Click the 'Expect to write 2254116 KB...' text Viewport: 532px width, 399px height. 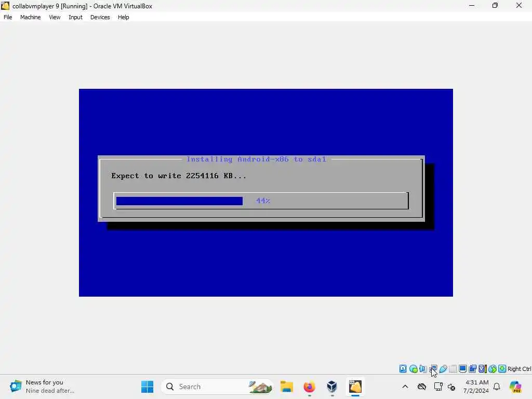pos(179,176)
